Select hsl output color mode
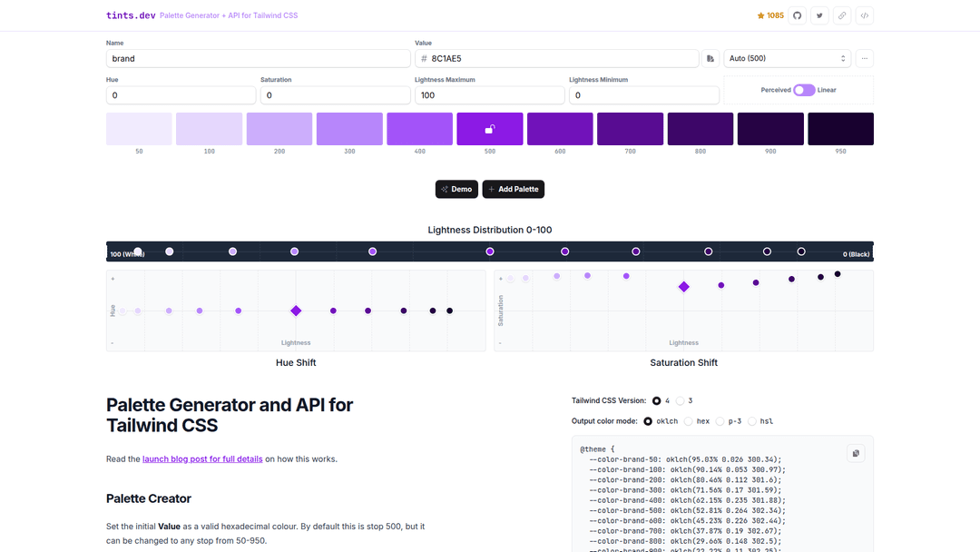Image resolution: width=980 pixels, height=552 pixels. [x=752, y=421]
